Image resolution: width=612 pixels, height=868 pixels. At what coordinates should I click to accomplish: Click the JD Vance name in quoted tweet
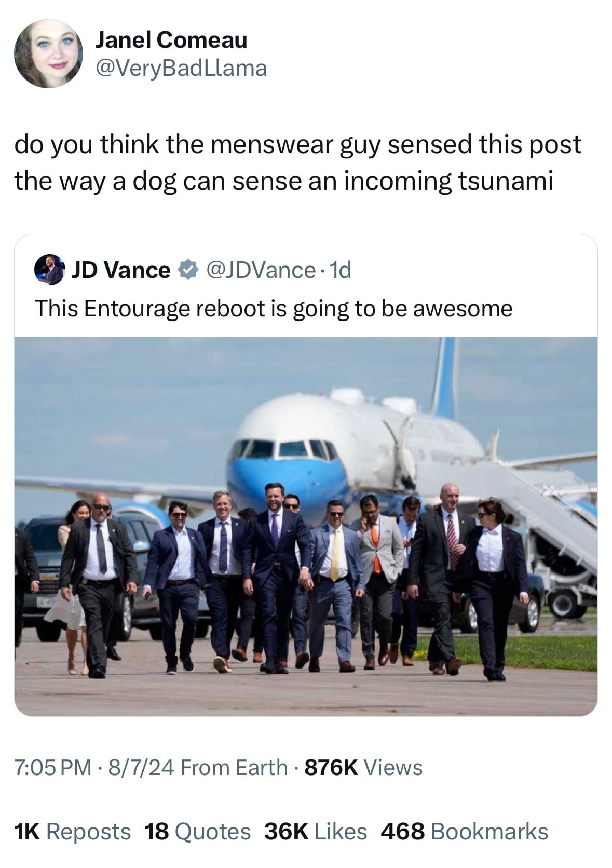pos(122,271)
